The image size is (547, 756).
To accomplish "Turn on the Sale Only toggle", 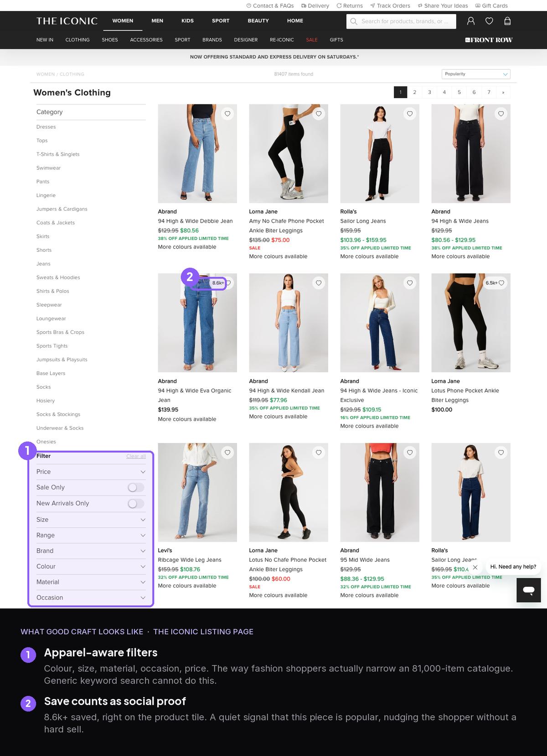I will pos(136,488).
